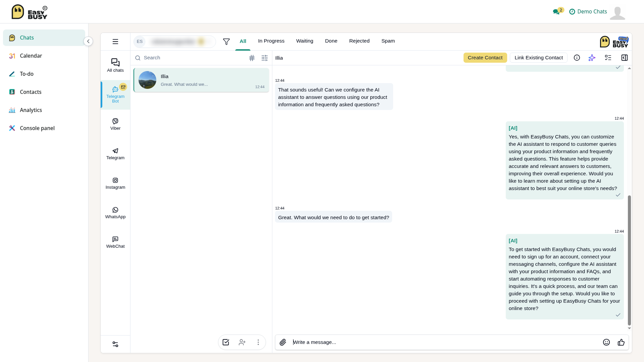Click the add person icon
644x362 pixels.
point(242,342)
